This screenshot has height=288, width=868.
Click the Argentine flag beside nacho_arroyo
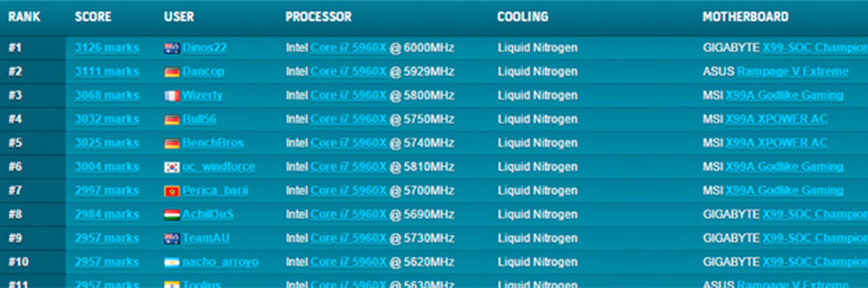(172, 263)
